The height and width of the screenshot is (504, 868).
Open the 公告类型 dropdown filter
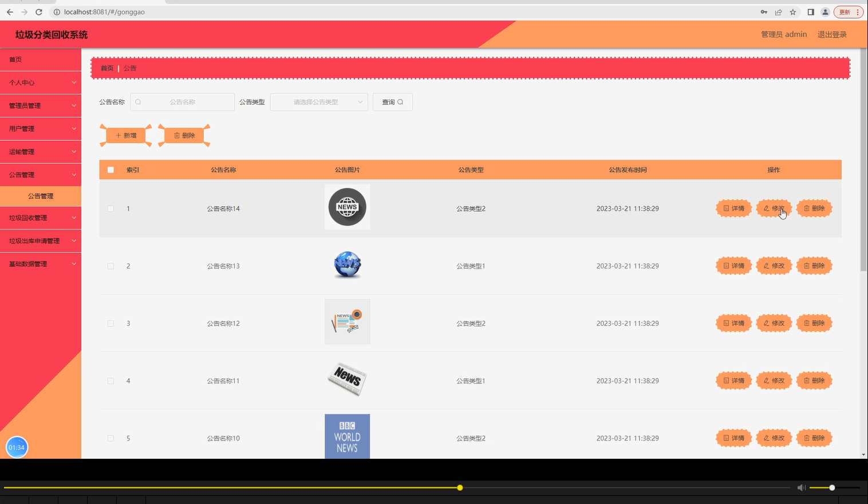pos(319,102)
